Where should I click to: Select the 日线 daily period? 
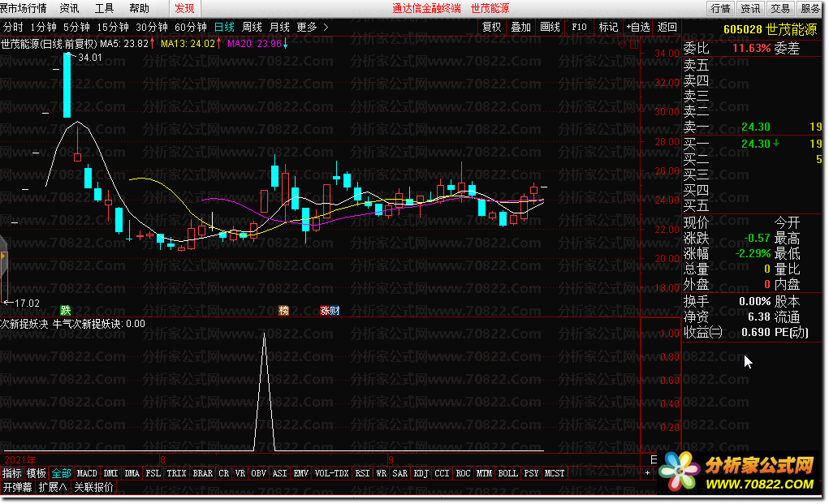pos(224,27)
